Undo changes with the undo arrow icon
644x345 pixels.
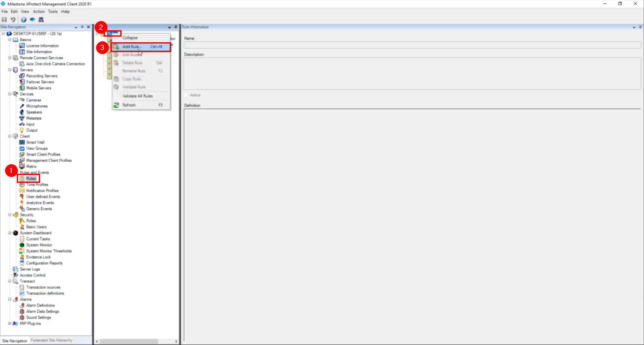[x=12, y=19]
